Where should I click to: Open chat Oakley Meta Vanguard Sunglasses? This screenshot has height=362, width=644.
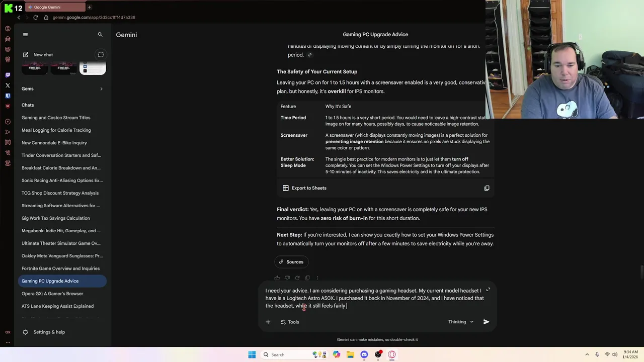(x=62, y=256)
